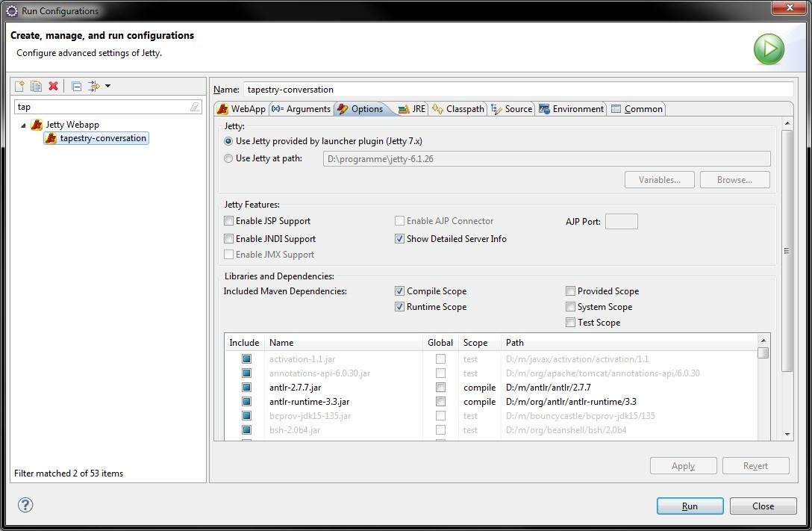
Task: Enable Test Scope dependencies
Action: (x=570, y=322)
